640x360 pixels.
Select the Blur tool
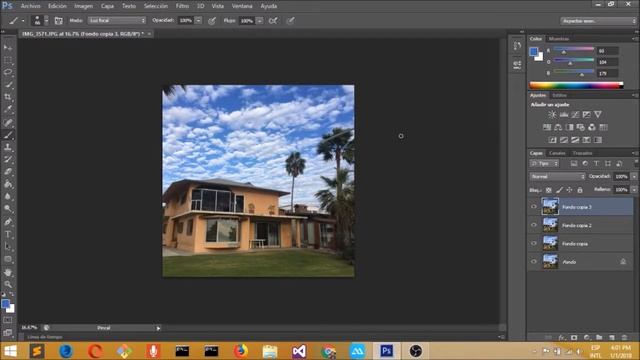pyautogui.click(x=8, y=196)
